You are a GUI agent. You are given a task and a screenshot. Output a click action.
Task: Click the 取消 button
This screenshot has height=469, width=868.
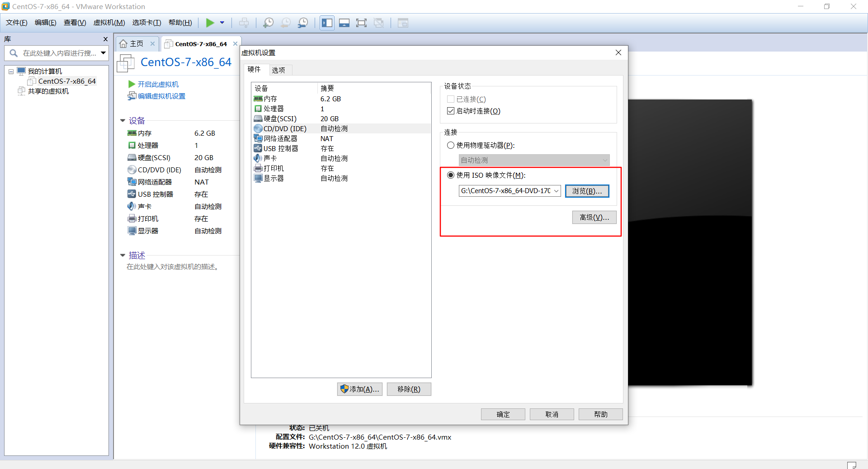pos(552,414)
